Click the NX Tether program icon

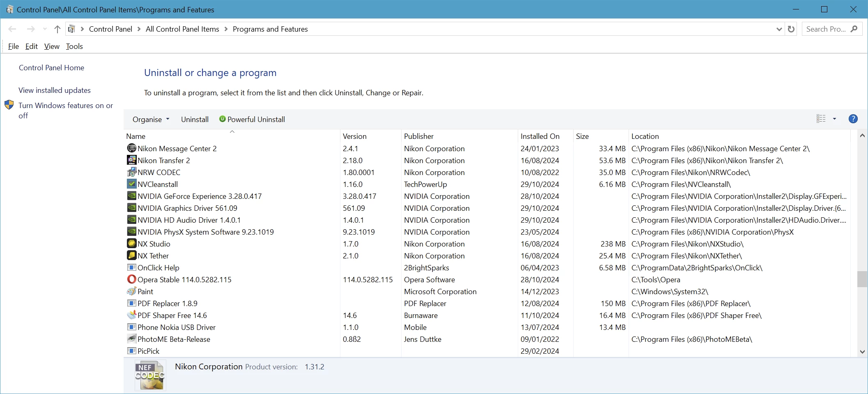pos(131,256)
